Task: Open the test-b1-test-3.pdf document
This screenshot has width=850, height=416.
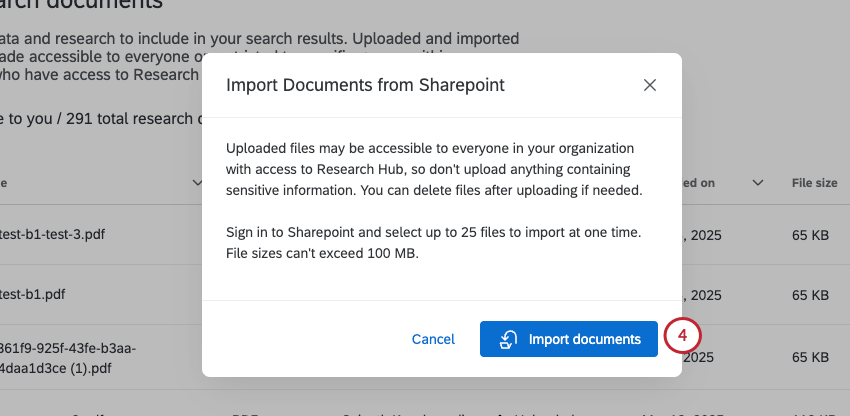Action: coord(50,234)
